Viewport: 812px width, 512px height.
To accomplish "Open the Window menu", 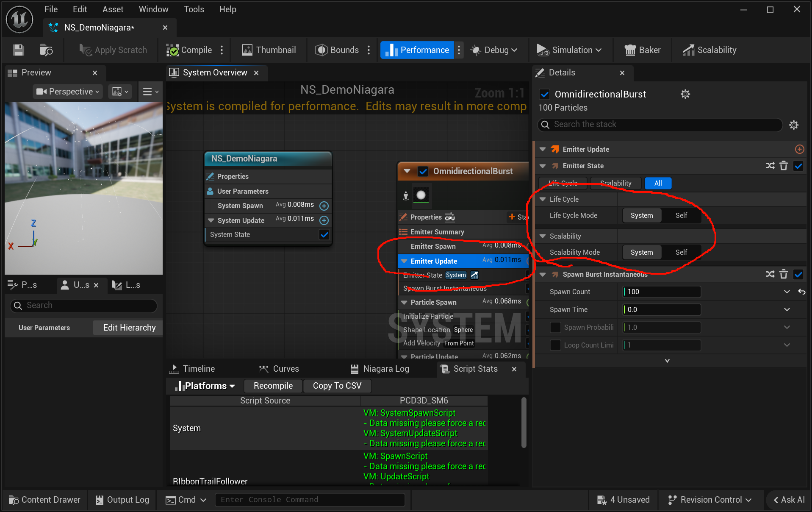I will tap(153, 9).
